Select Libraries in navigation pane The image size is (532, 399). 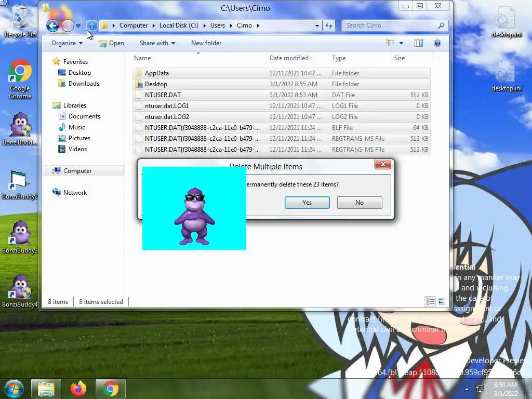70,105
